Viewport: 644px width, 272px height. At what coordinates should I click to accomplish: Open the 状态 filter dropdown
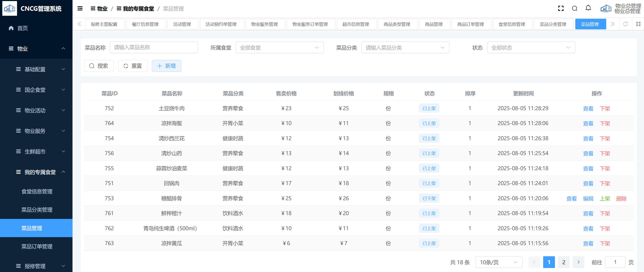point(531,47)
